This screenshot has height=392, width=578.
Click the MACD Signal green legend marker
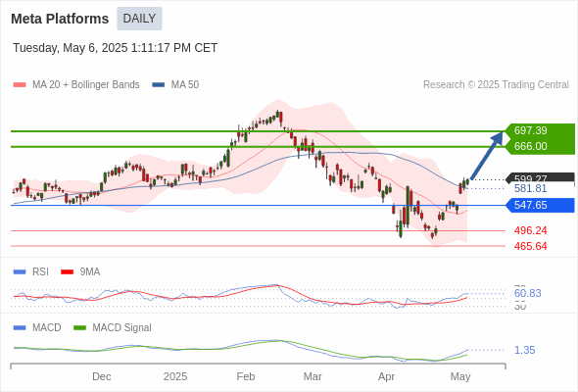[79, 327]
